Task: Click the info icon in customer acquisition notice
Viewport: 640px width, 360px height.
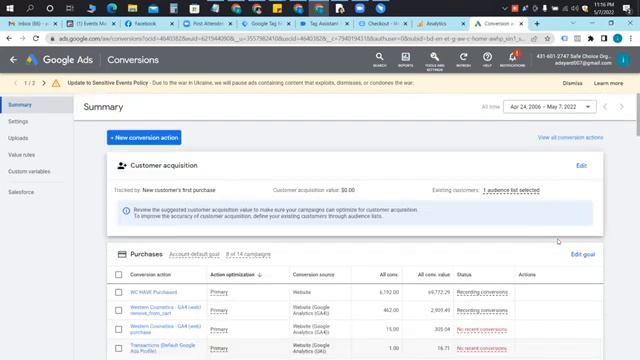Action: 126,211
